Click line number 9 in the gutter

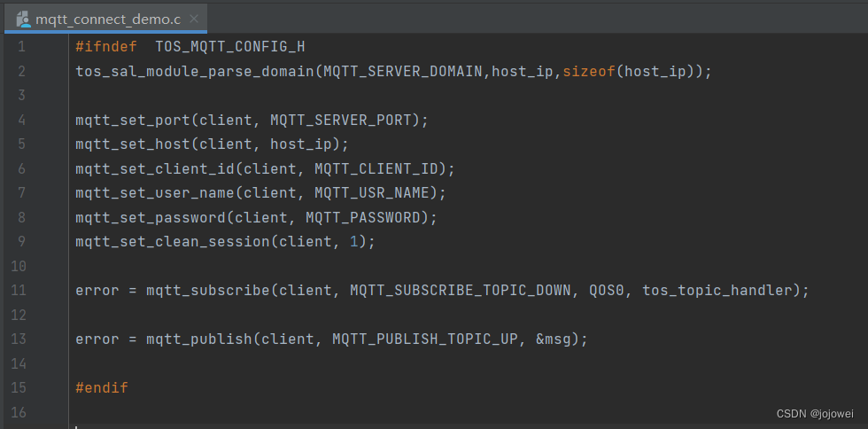[21, 242]
